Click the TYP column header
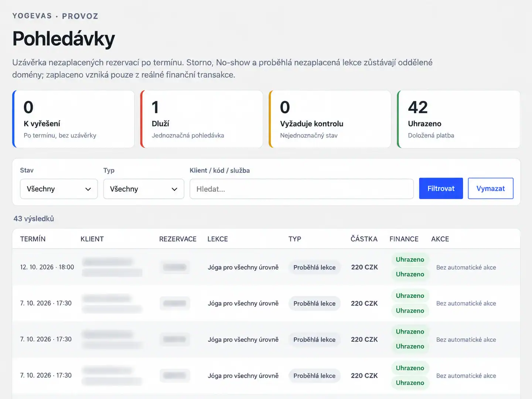The image size is (532, 399). pyautogui.click(x=295, y=239)
